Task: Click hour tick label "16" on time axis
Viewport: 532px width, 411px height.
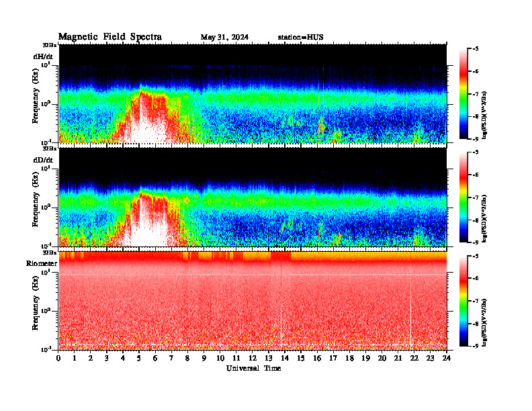Action: (317, 358)
